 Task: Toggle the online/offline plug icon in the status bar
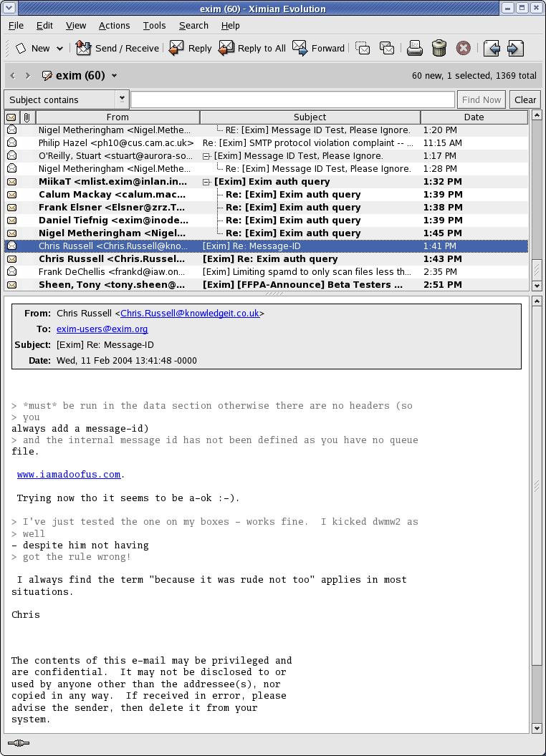[x=18, y=743]
